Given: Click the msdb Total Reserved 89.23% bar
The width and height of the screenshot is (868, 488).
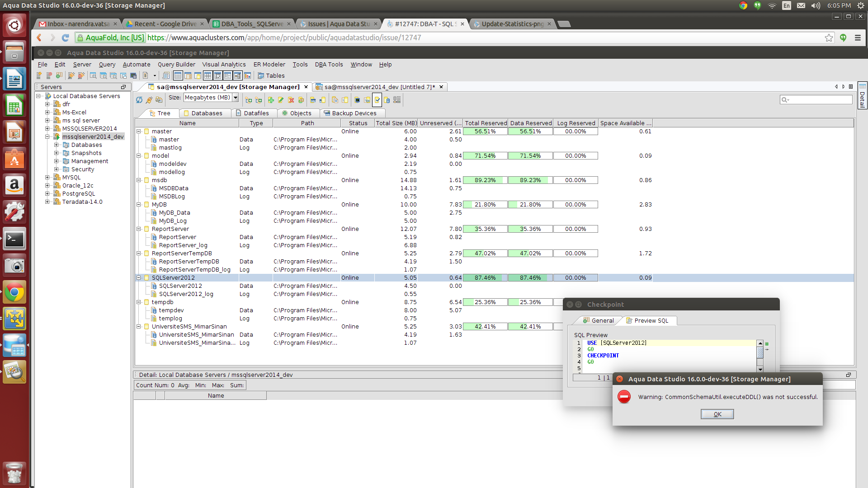Looking at the screenshot, I should (485, 180).
